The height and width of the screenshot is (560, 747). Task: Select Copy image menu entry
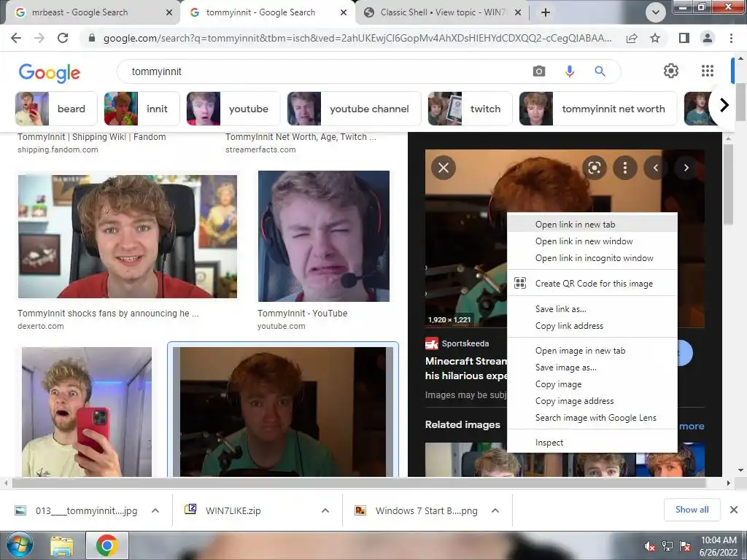coord(592,384)
